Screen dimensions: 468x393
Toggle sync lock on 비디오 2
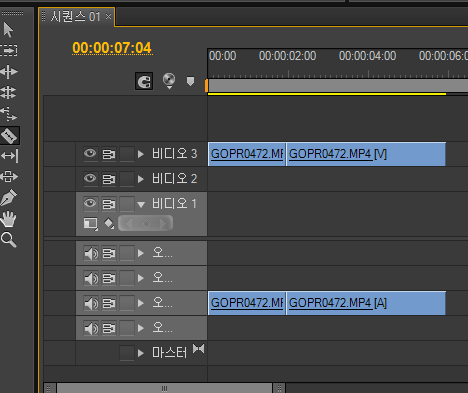tap(109, 179)
